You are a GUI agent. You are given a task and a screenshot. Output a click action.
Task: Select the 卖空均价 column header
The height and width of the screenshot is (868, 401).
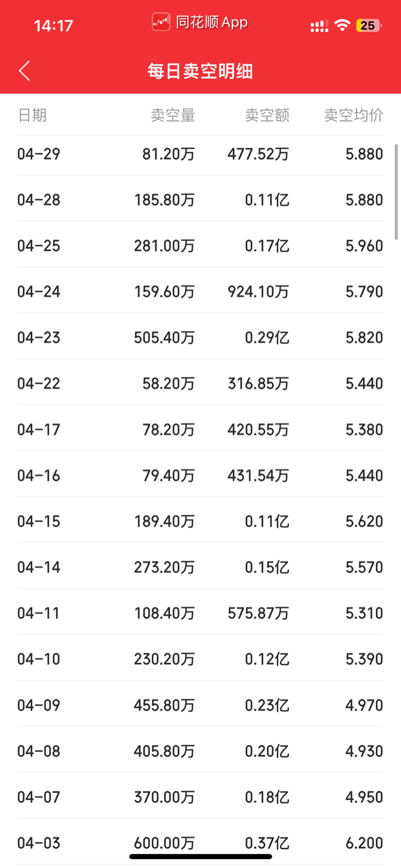pos(354,115)
